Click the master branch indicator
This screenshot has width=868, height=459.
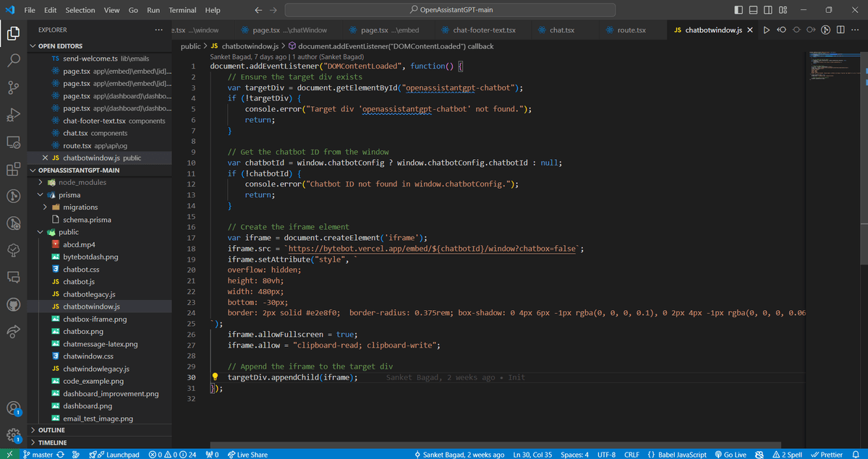(x=33, y=454)
